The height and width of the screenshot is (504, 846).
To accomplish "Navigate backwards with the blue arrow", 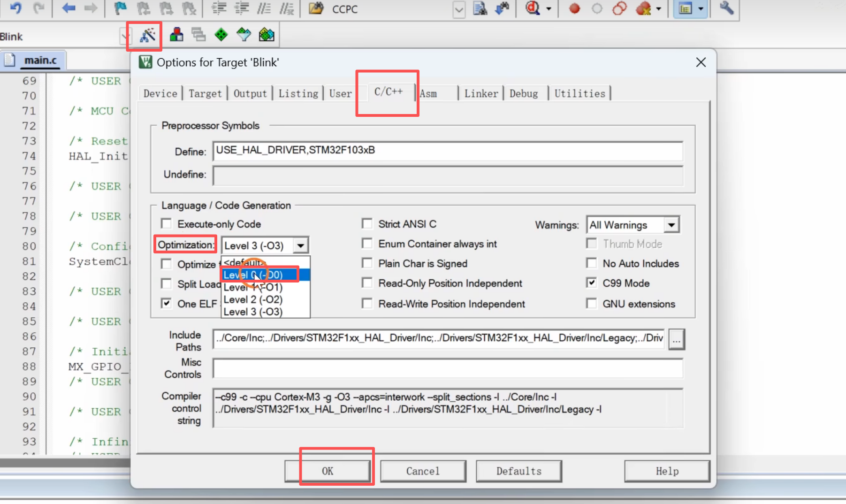I will coord(69,8).
